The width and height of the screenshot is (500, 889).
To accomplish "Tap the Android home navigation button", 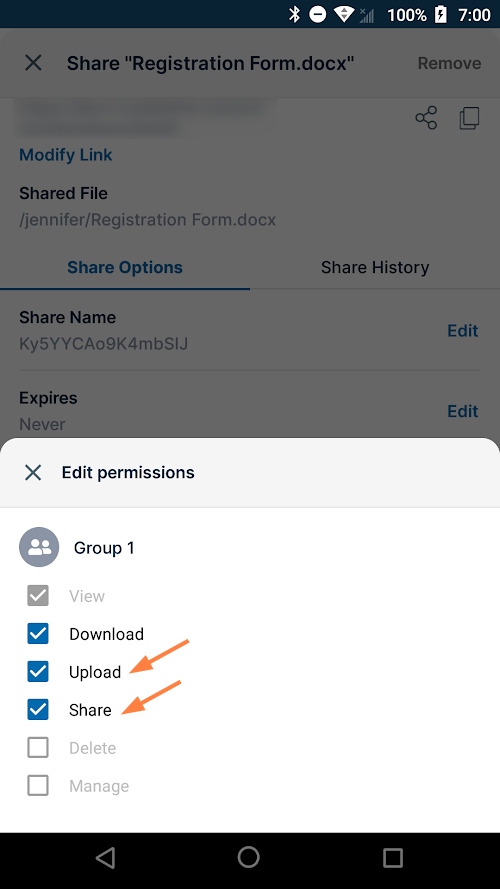I will (249, 857).
